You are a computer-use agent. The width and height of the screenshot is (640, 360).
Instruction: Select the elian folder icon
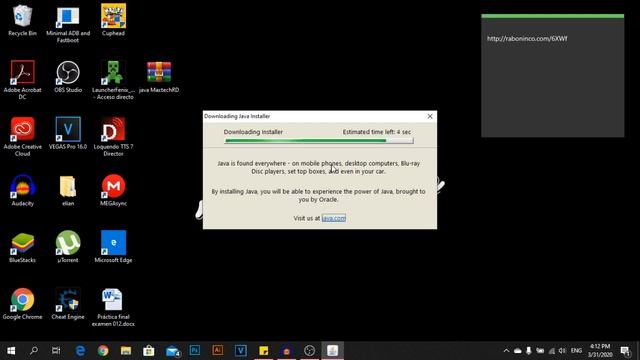(x=68, y=191)
